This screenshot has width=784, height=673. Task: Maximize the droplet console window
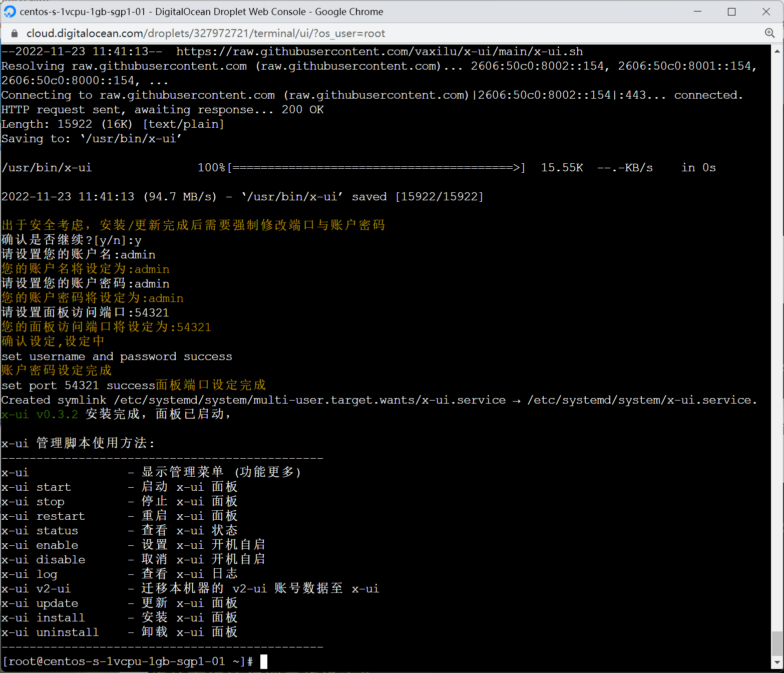point(731,12)
